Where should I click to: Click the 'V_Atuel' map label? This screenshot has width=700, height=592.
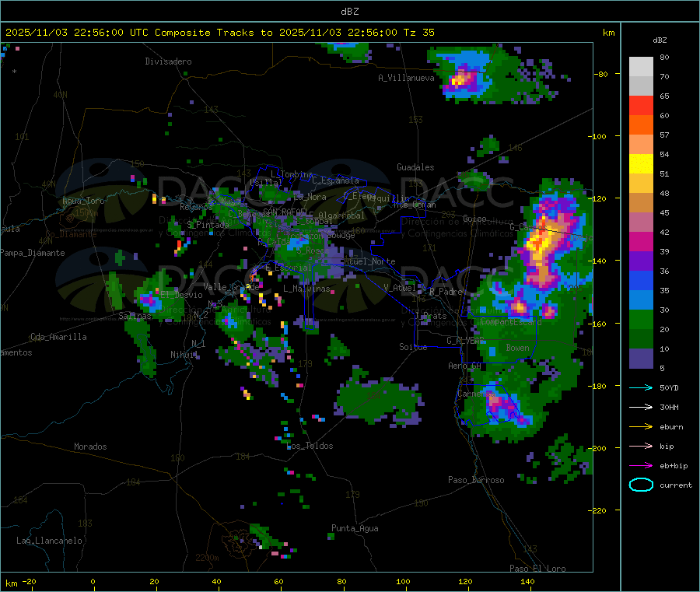400,288
